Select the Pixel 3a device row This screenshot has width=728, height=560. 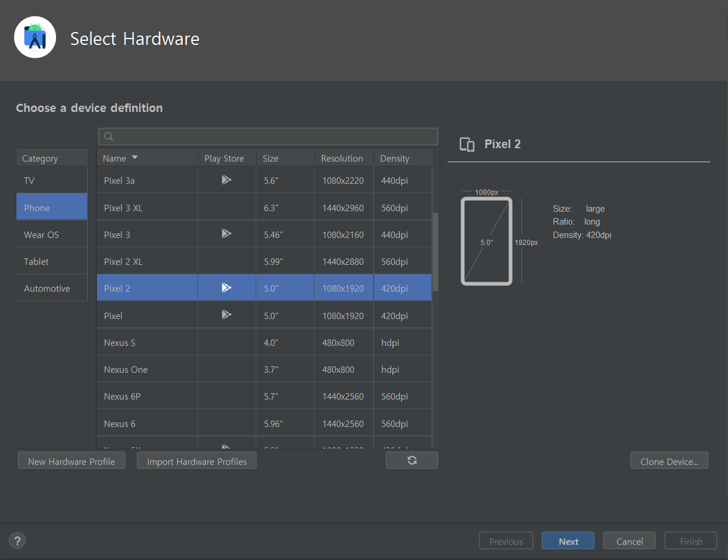(264, 180)
